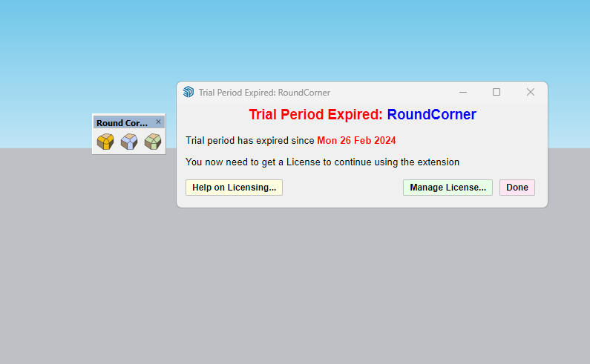Minimize the Trial Period Expired dialog
Viewport: 590px width, 364px height.
click(463, 92)
